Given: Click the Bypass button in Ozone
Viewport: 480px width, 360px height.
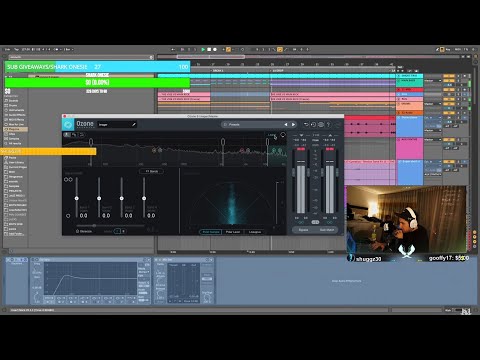Looking at the screenshot, I should pos(303,230).
